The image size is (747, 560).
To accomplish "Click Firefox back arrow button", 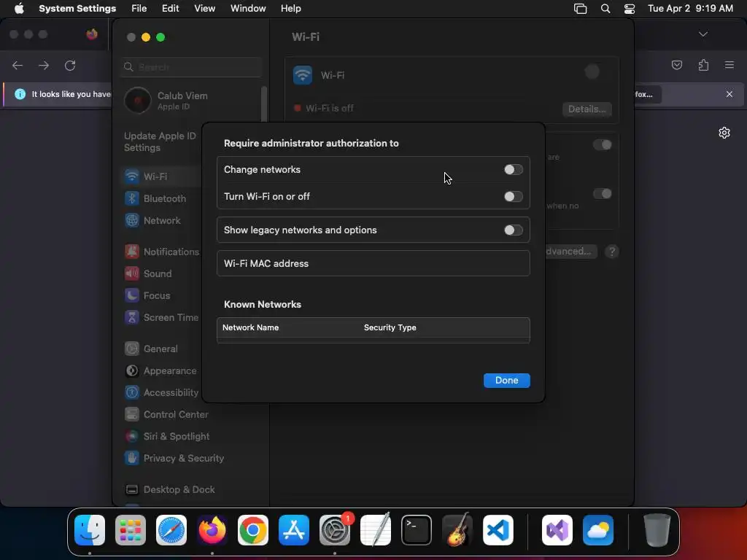I will click(x=18, y=65).
